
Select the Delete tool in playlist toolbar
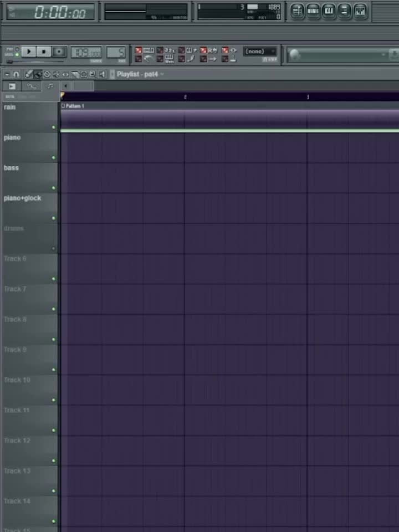47,74
